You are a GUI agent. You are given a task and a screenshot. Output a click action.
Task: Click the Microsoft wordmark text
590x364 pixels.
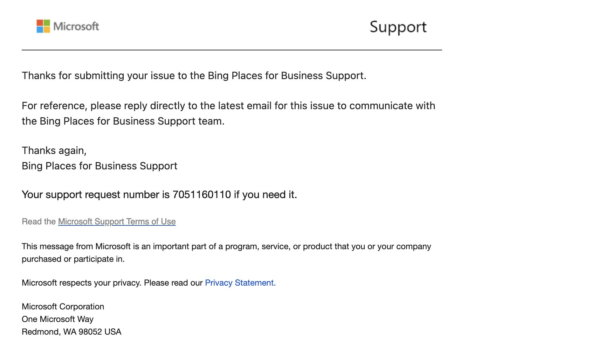tap(76, 26)
